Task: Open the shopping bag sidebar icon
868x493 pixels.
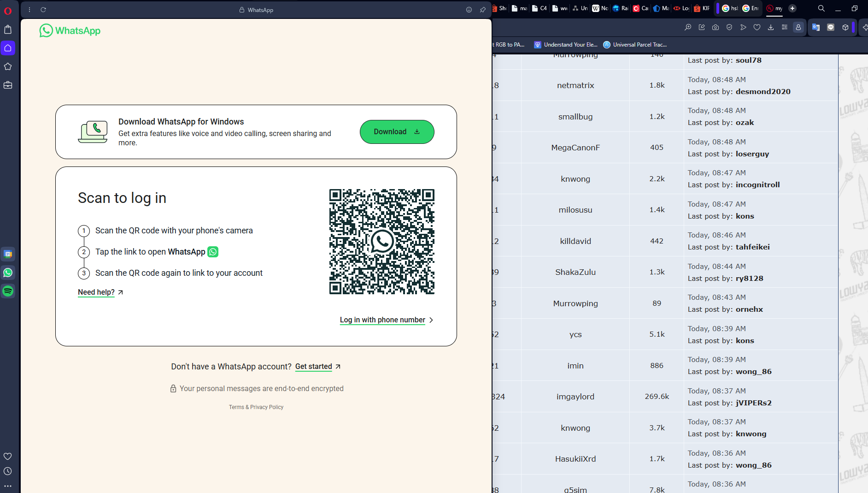Action: (x=8, y=30)
